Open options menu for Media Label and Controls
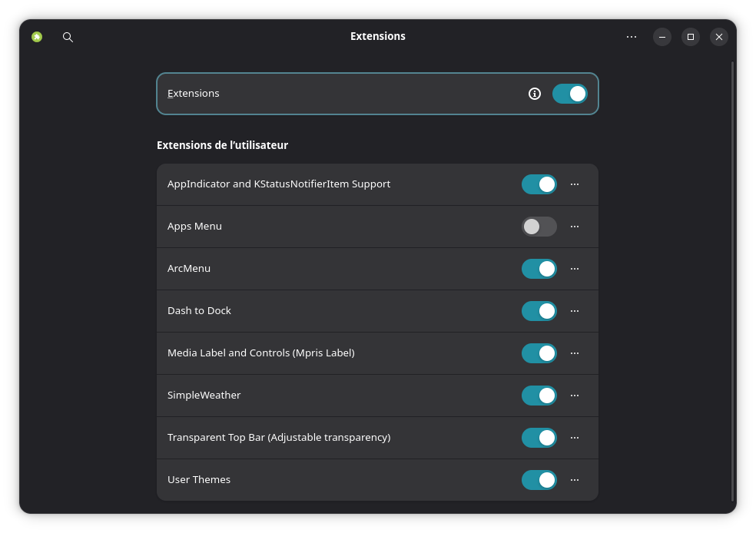 click(575, 353)
